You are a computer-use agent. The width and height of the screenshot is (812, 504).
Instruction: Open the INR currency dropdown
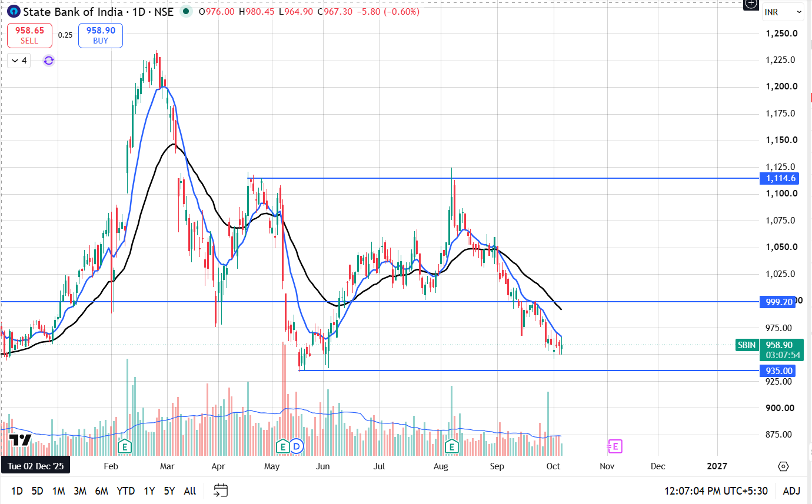[x=783, y=12]
